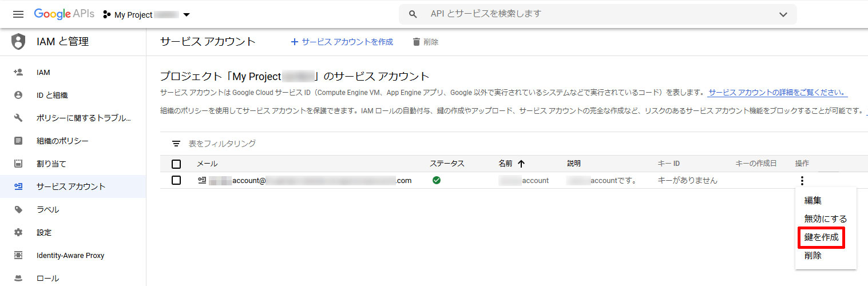Click the service account email address

click(x=310, y=180)
